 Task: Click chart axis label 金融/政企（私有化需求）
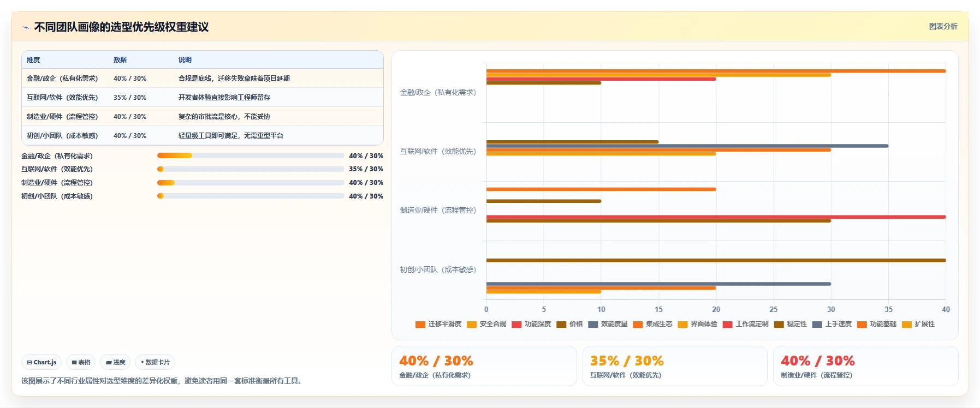click(438, 93)
